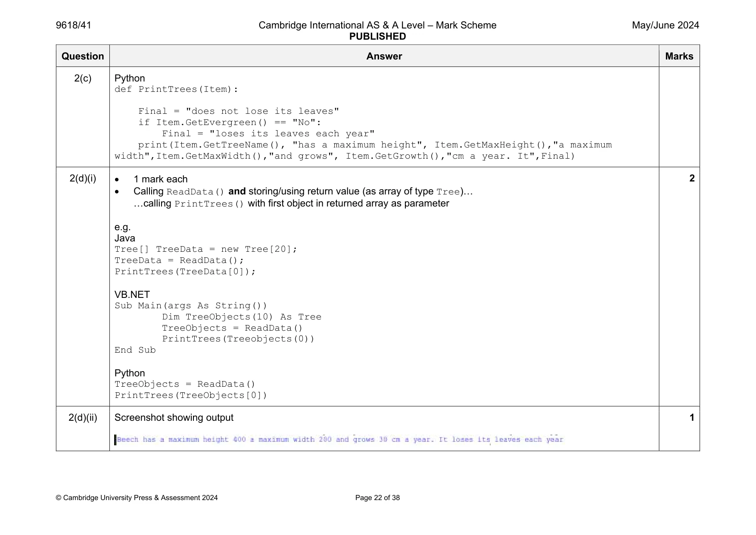Click the line "Dim TreeObjects(10) As Tree"
The image size is (756, 535).
(x=242, y=317)
